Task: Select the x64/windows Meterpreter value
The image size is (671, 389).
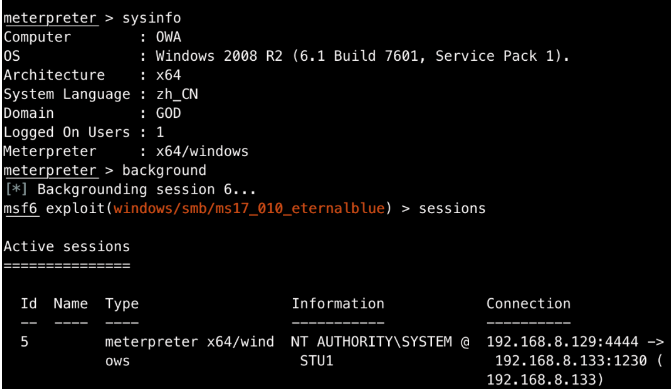Action: coord(202,151)
